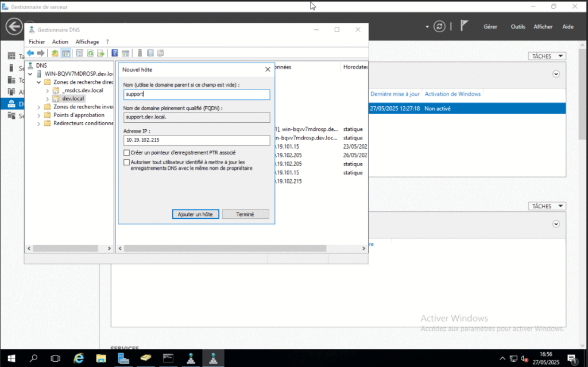Click the notifications flag icon in Server Manager
Image resolution: width=588 pixels, height=367 pixels.
(x=464, y=26)
